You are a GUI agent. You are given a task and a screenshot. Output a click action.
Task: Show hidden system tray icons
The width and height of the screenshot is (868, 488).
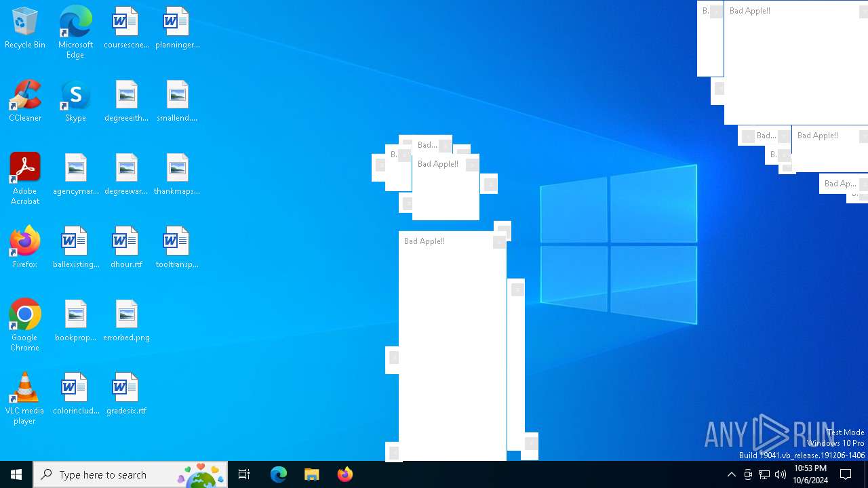tap(731, 474)
